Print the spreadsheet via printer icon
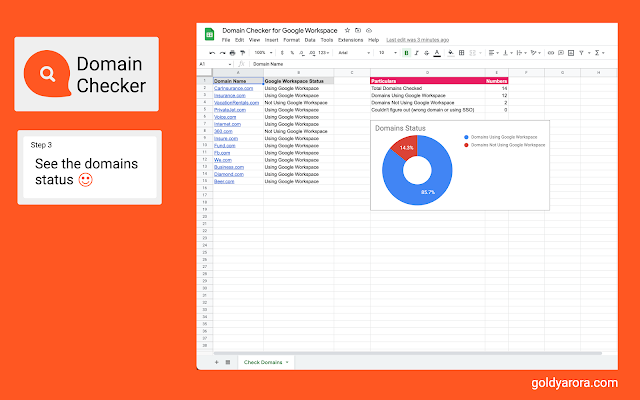The width and height of the screenshot is (640, 400). pyautogui.click(x=232, y=53)
